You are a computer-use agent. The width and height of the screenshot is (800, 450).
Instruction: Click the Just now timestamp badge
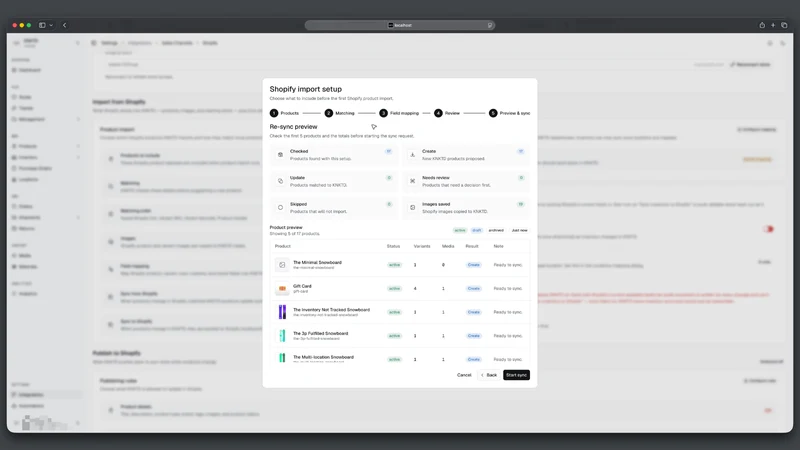tap(519, 231)
